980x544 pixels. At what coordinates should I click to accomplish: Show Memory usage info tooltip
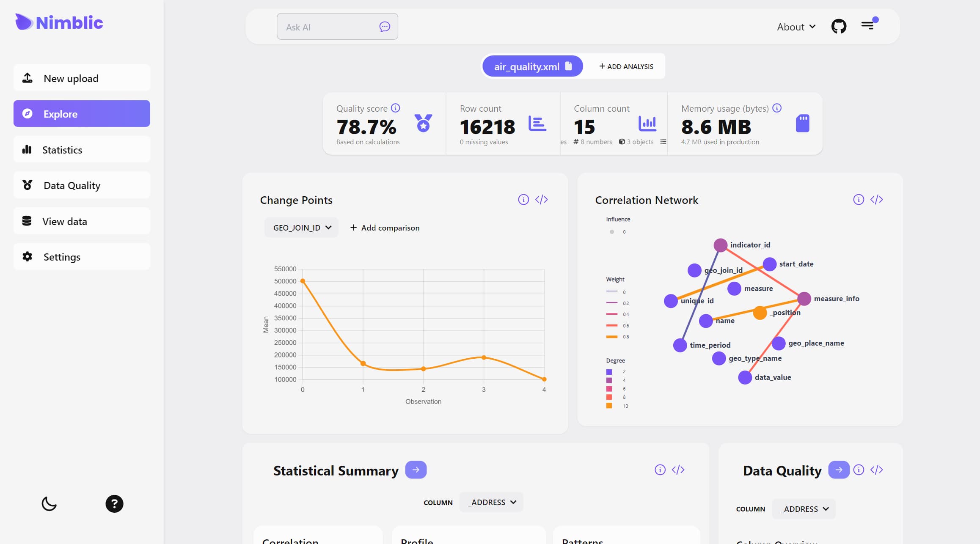[x=777, y=108]
